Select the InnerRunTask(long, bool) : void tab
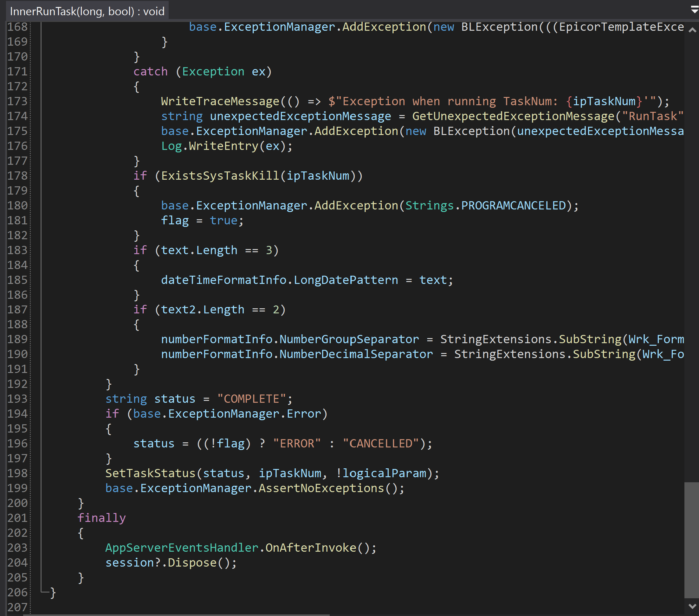 click(x=87, y=11)
